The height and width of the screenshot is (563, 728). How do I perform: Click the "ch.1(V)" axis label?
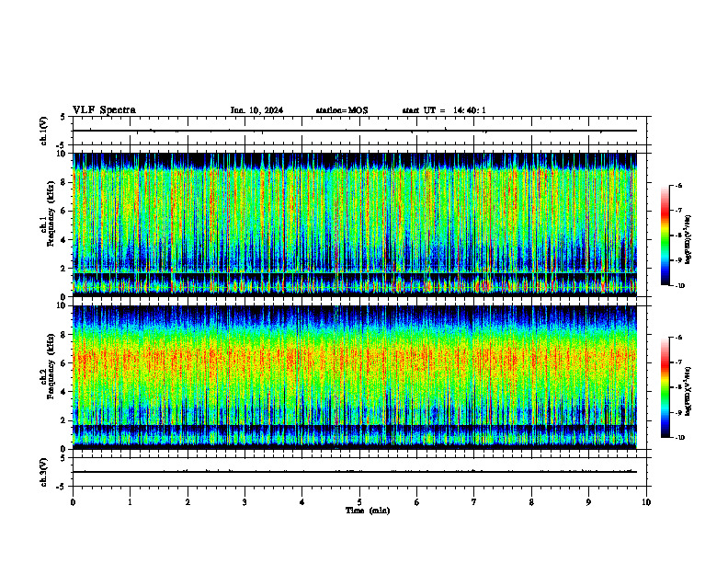click(x=44, y=131)
